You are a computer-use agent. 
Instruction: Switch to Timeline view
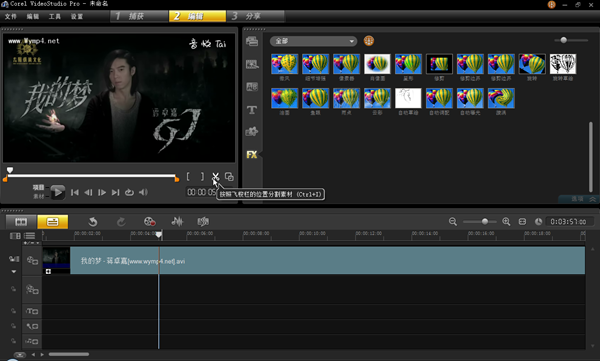point(52,222)
